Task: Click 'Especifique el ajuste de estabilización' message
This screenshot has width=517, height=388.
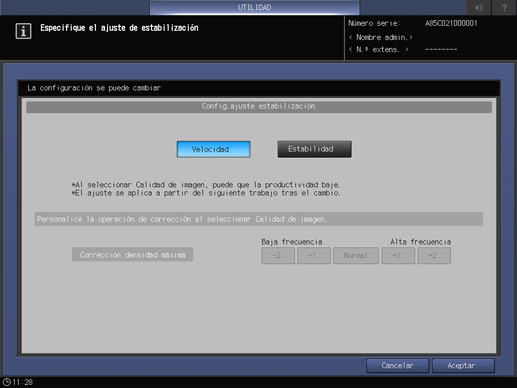Action: [119, 28]
